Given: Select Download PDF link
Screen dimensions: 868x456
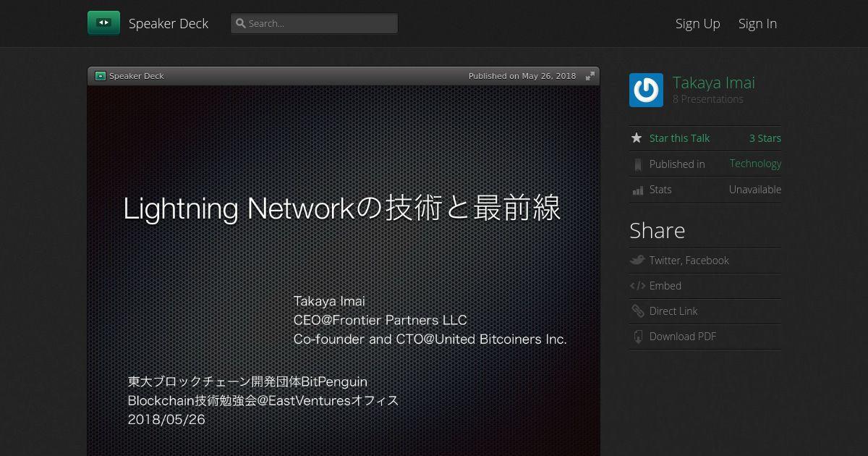Looking at the screenshot, I should pyautogui.click(x=683, y=337).
